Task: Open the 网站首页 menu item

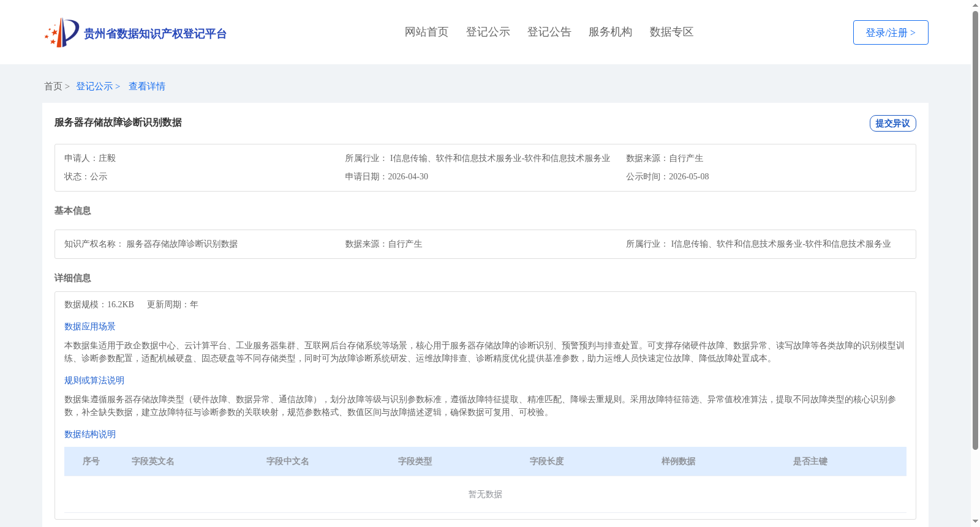Action: click(426, 32)
